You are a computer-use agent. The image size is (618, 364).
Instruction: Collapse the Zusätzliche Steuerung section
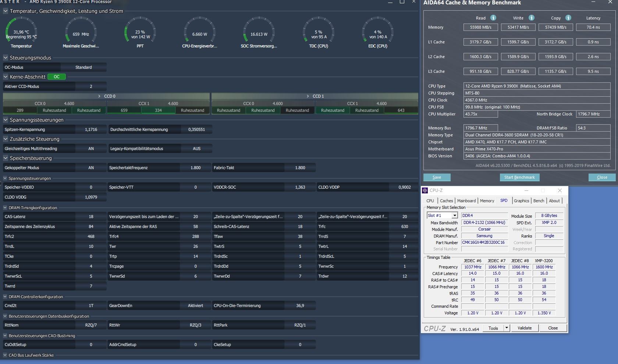pos(6,139)
